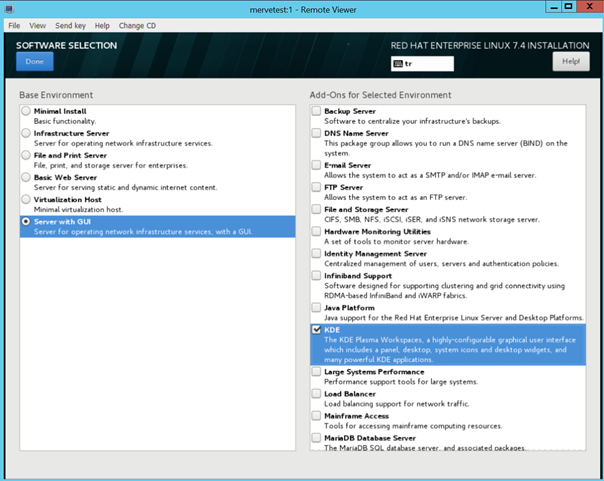Enable the FTP Server checkbox
Viewport: 604px width, 481px height.
click(316, 187)
